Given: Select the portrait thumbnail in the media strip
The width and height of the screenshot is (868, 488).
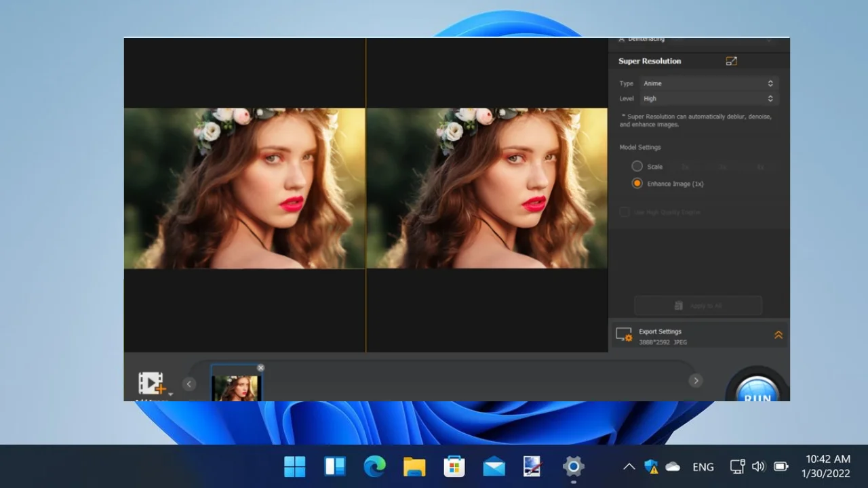Looking at the screenshot, I should 235,384.
